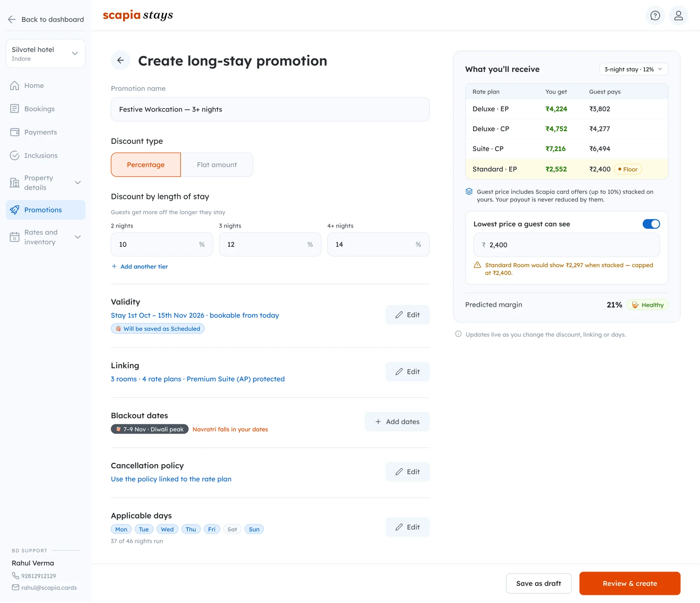700x603 pixels.
Task: Click Add another tier link
Action: tap(140, 267)
